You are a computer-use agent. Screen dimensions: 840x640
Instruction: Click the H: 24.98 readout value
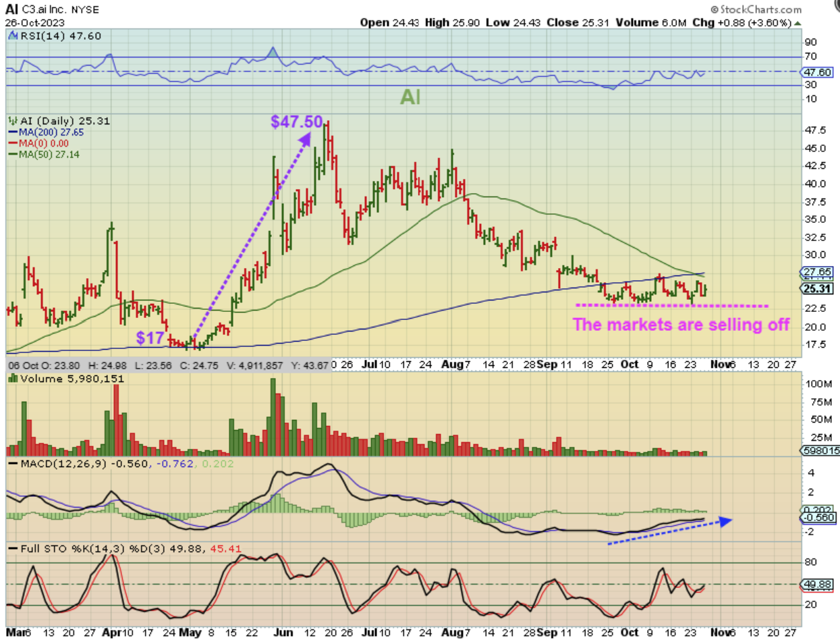(x=108, y=365)
